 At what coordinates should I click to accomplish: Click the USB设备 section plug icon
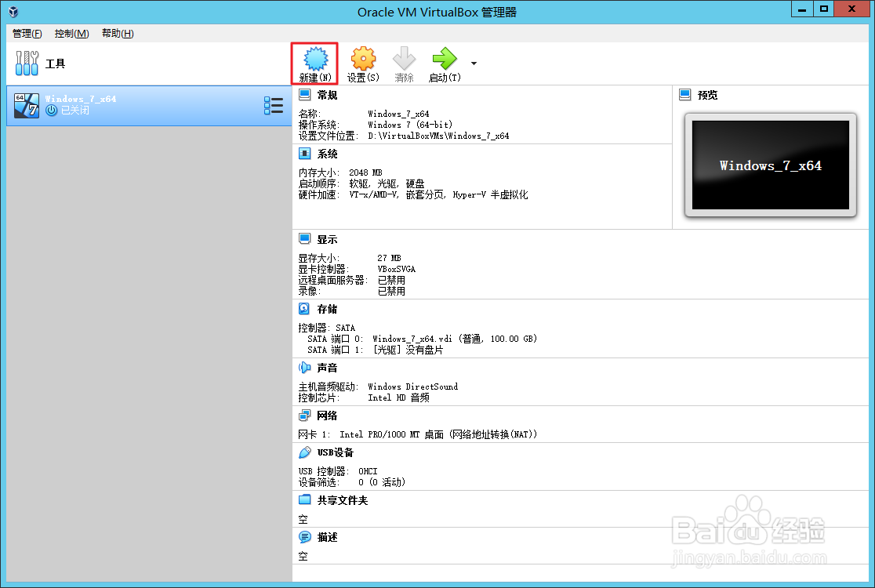[x=305, y=452]
